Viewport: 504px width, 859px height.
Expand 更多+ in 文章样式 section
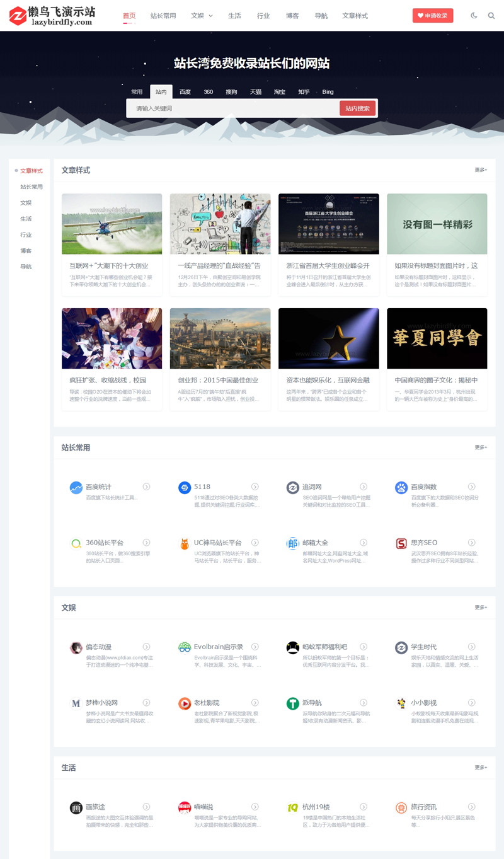click(481, 170)
